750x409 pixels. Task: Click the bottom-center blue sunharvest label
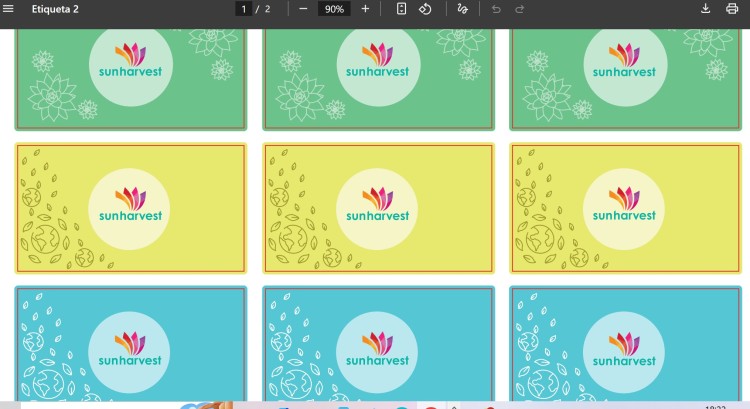click(378, 343)
